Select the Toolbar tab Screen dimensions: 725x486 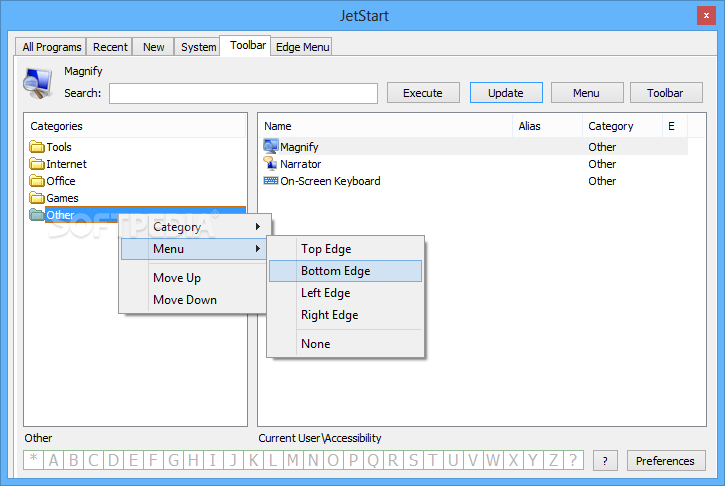tap(248, 45)
